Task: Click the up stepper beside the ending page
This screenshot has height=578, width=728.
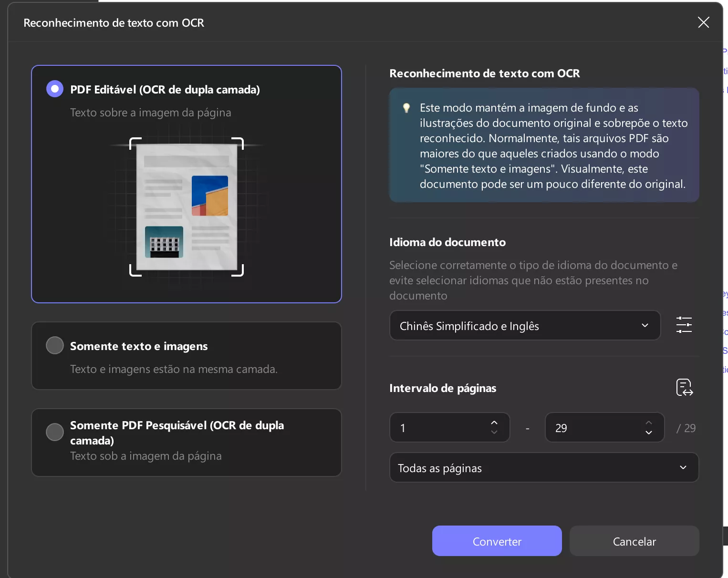Action: tap(648, 422)
